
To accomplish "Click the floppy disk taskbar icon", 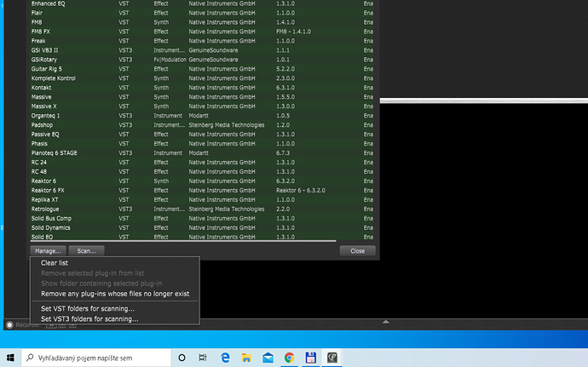I will 310,358.
